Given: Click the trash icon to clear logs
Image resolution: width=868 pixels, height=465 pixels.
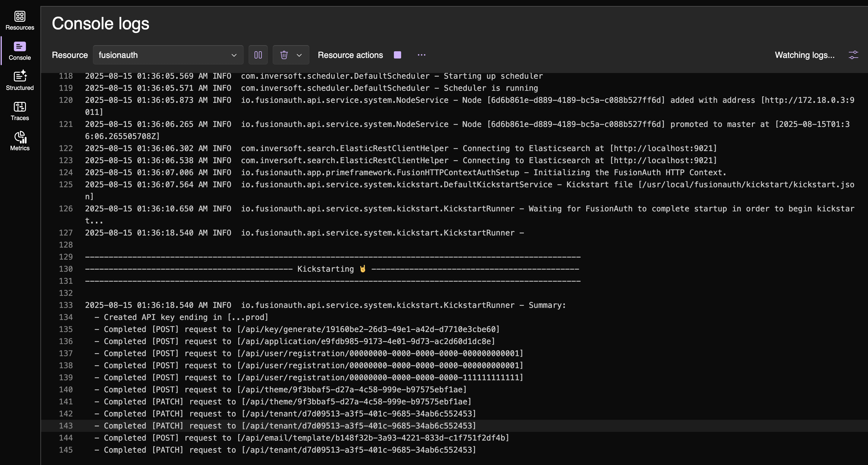Looking at the screenshot, I should pyautogui.click(x=284, y=55).
